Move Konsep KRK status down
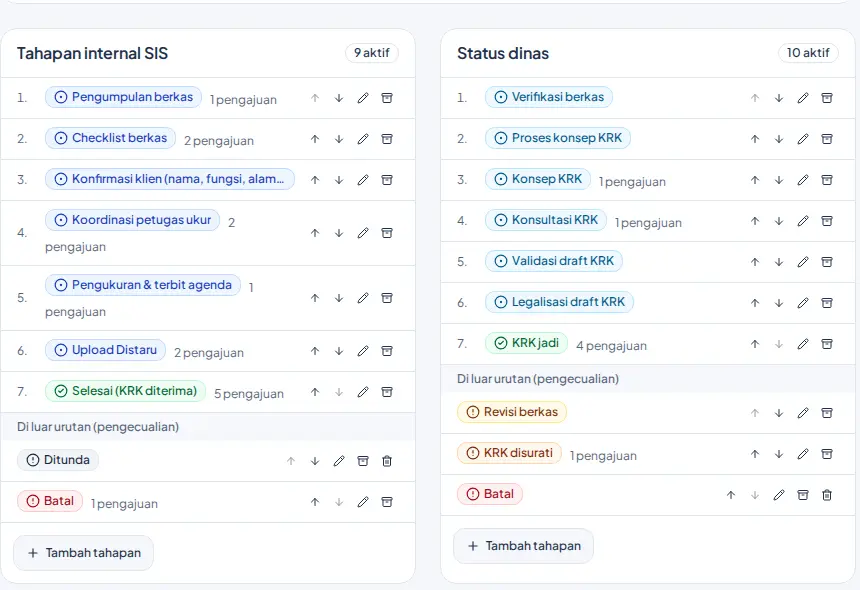Viewport: 860px width, 590px height. [779, 180]
